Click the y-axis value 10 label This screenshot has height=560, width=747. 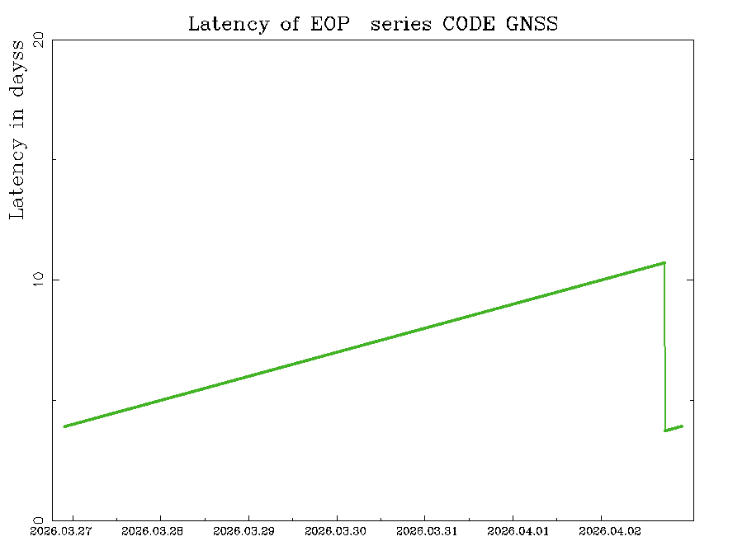38,280
